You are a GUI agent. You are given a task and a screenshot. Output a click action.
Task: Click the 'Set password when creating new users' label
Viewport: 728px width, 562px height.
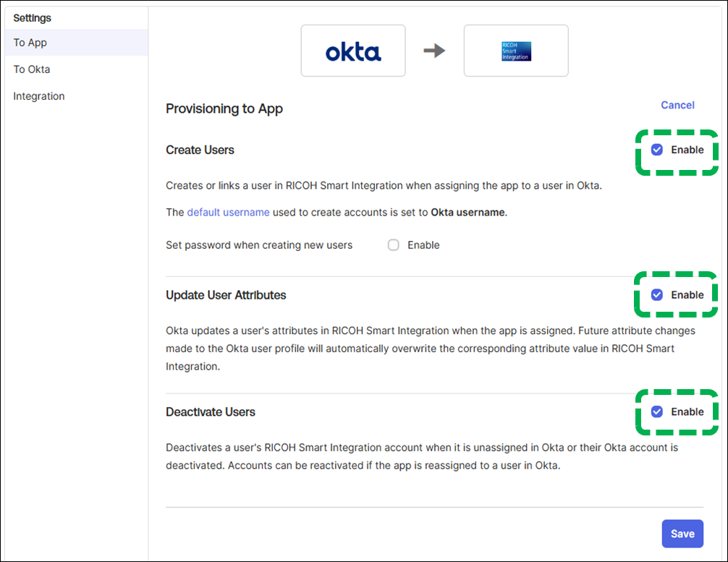(259, 245)
